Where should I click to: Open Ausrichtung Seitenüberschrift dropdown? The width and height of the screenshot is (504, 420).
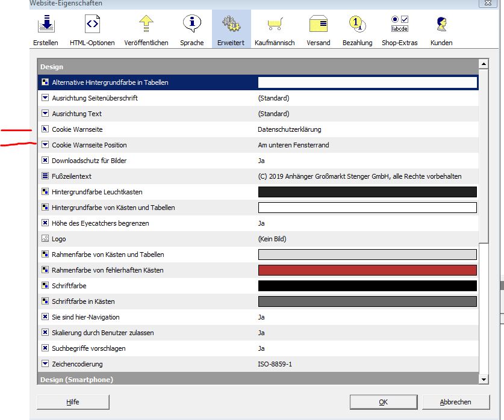(x=45, y=98)
